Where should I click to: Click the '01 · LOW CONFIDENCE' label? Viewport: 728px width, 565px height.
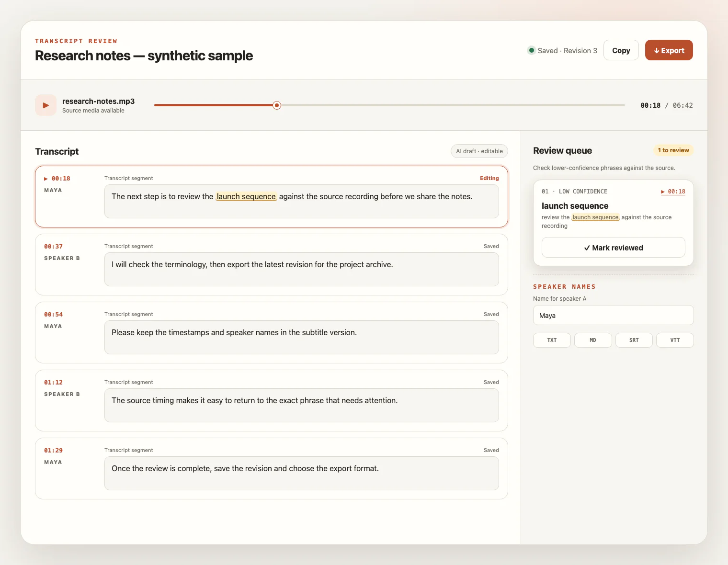click(x=574, y=192)
